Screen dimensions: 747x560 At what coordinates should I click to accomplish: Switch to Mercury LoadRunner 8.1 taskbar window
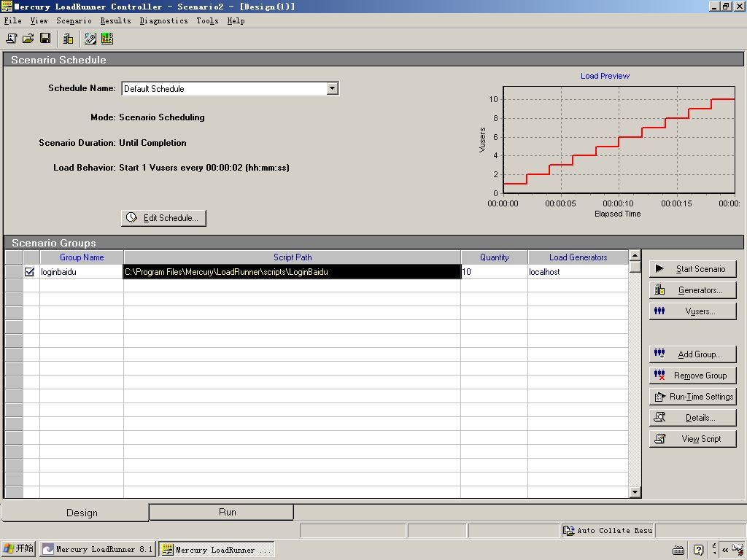97,550
